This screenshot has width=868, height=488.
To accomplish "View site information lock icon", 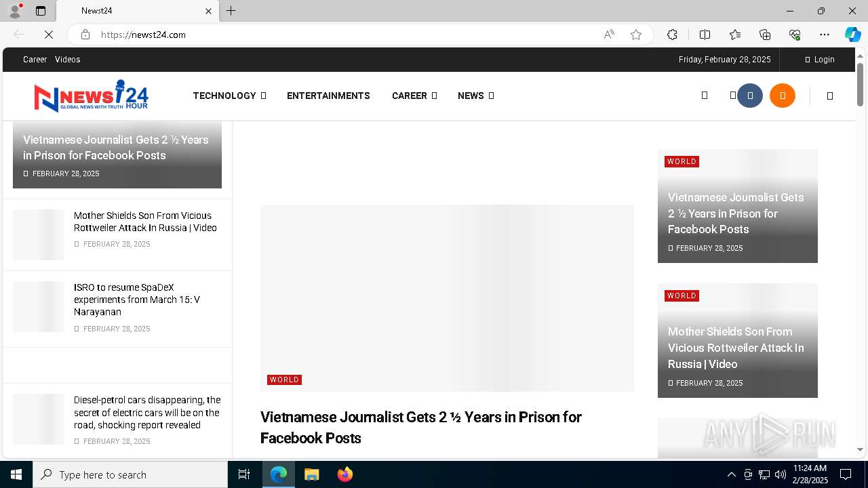I will 85,35.
